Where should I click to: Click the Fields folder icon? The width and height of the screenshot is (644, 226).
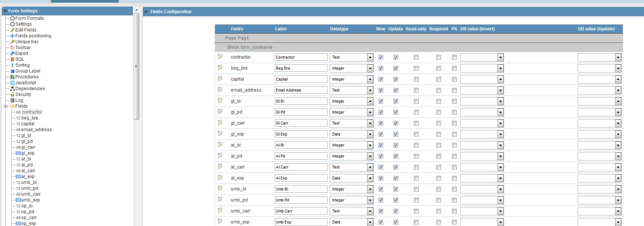12,106
